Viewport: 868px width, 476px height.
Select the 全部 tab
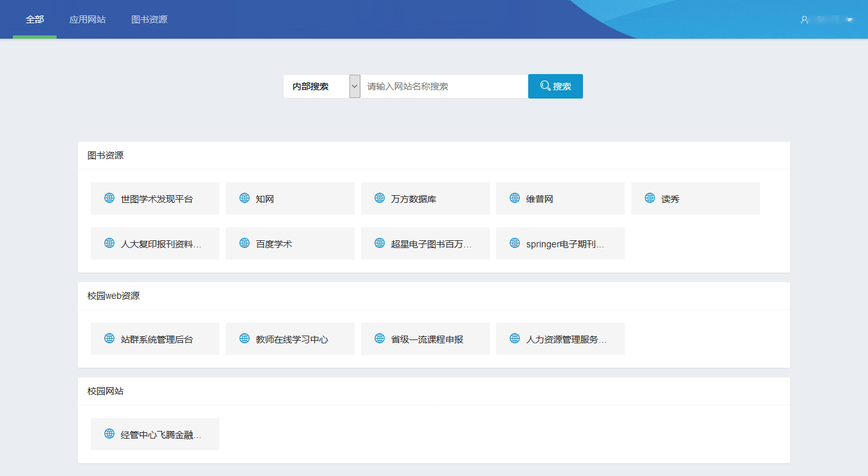click(x=35, y=19)
